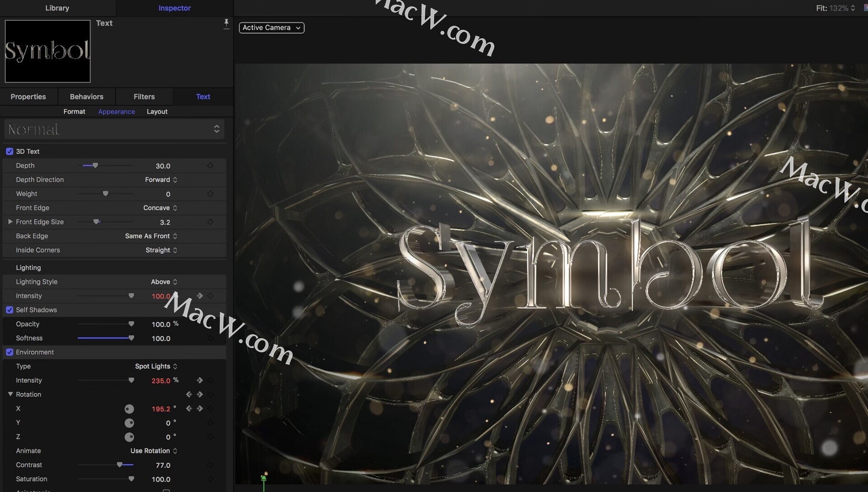Open the Active Camera dropdown
868x492 pixels.
(271, 28)
